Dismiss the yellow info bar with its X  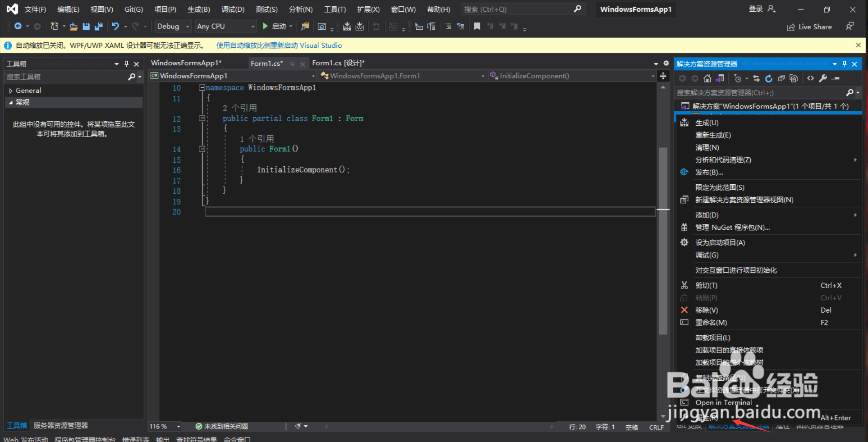[858, 45]
